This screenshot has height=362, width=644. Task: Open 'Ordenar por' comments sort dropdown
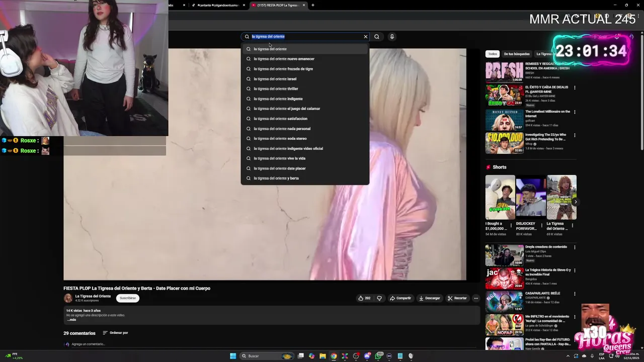pyautogui.click(x=115, y=333)
